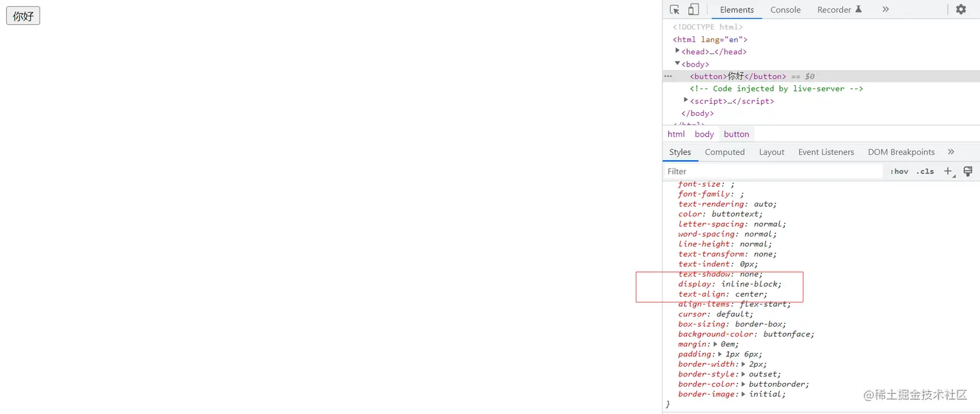Select the closing body tag row
980x414 pixels.
point(697,113)
